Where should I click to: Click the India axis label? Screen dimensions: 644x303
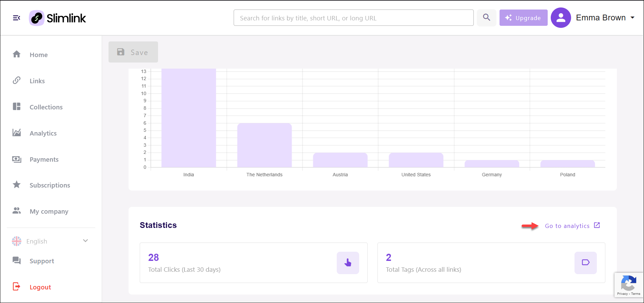(x=189, y=175)
